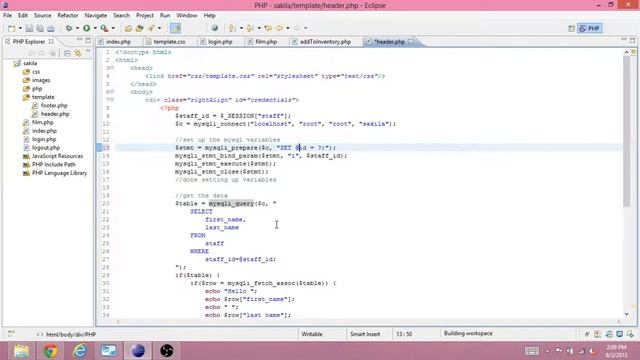Image resolution: width=640 pixels, height=360 pixels.
Task: Open the Window menu
Action: pyautogui.click(x=187, y=15)
